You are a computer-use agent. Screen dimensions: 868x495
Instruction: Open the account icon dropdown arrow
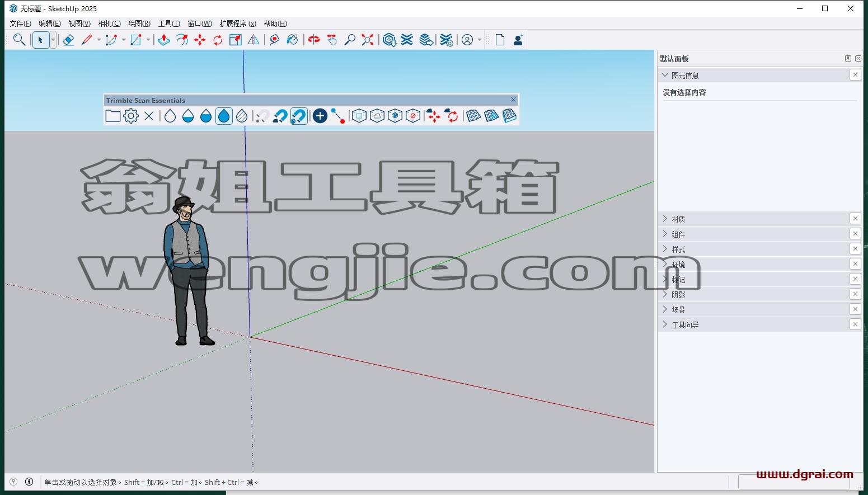coord(480,40)
